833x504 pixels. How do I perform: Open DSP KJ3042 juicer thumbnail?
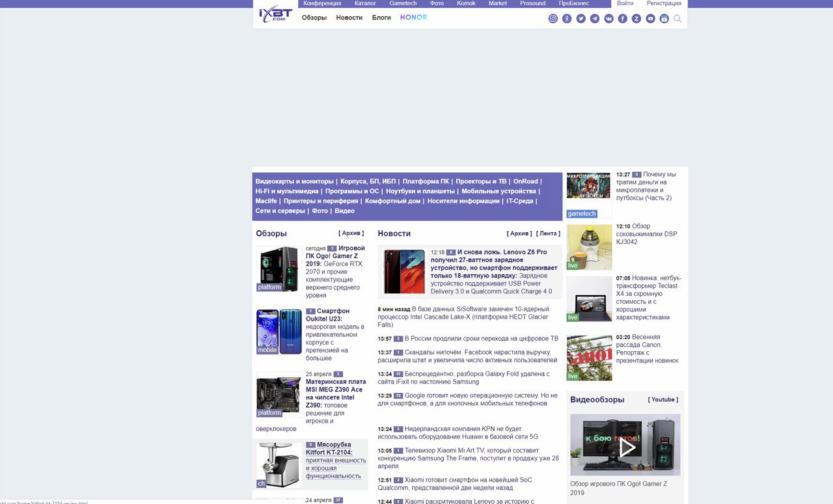click(589, 247)
